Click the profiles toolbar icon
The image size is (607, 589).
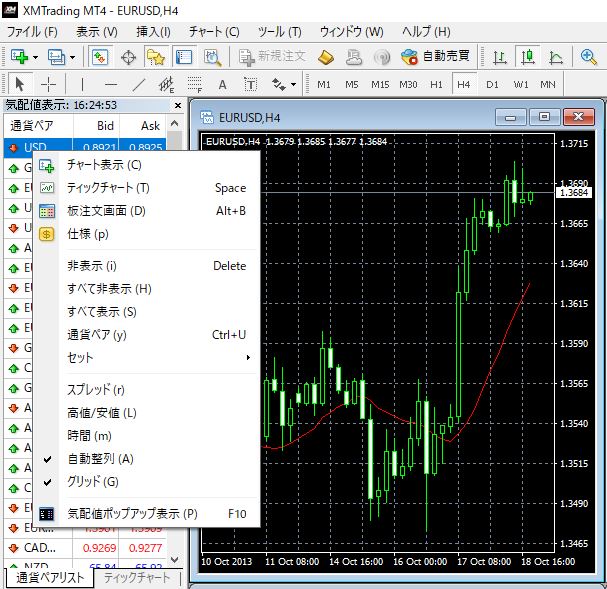coord(57,57)
